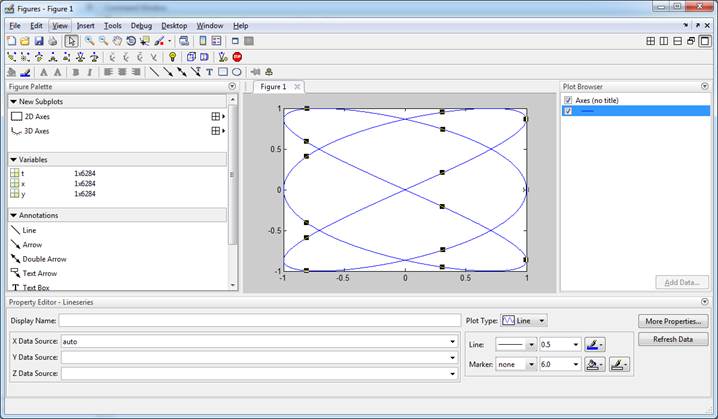Click the red stop icon
718x419 pixels.
[237, 57]
